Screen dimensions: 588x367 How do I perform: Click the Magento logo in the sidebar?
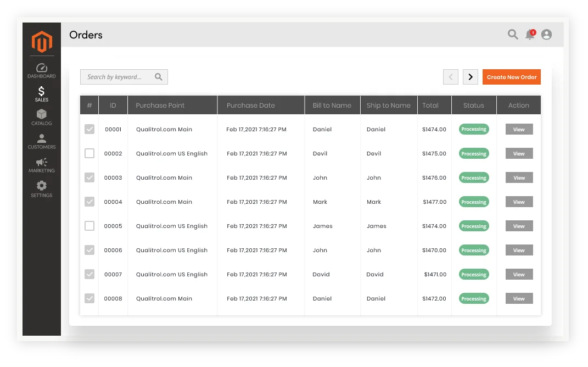pos(42,41)
